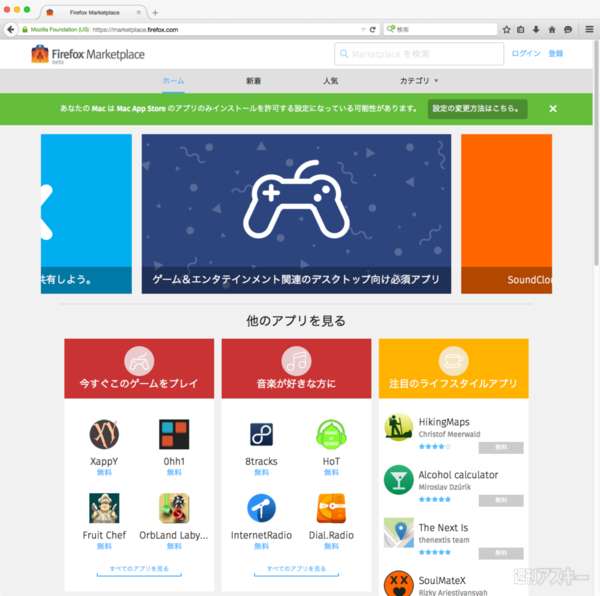
Task: Click the HikingMaps star rating
Action: click(x=435, y=446)
